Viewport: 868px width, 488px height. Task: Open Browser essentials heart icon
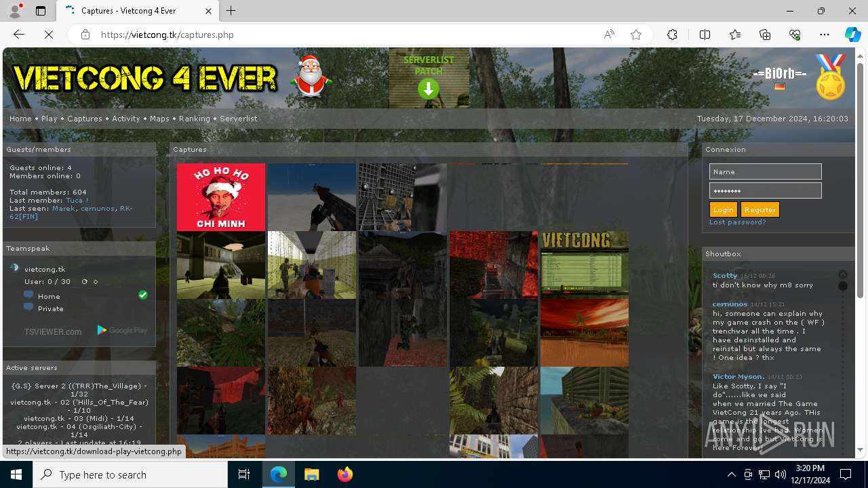pyautogui.click(x=795, y=35)
